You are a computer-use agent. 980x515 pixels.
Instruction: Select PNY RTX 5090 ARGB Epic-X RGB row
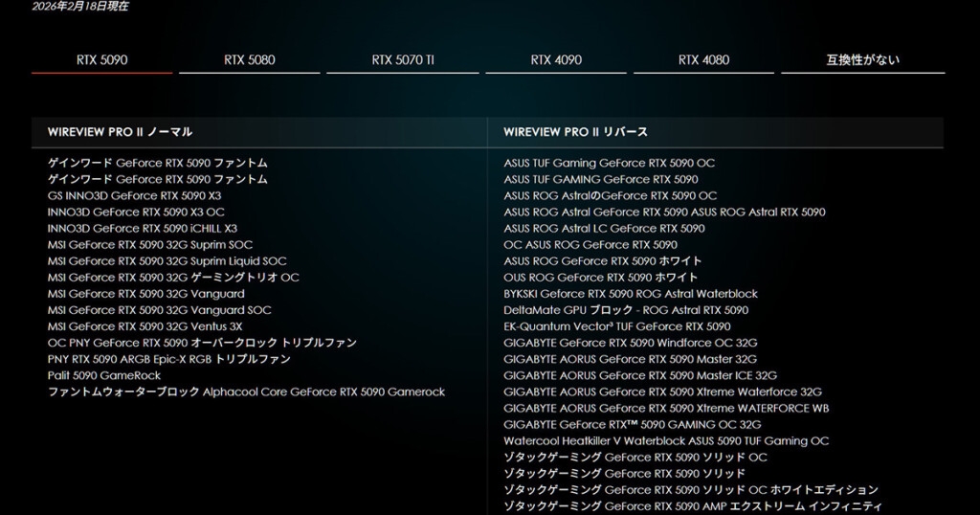click(169, 359)
